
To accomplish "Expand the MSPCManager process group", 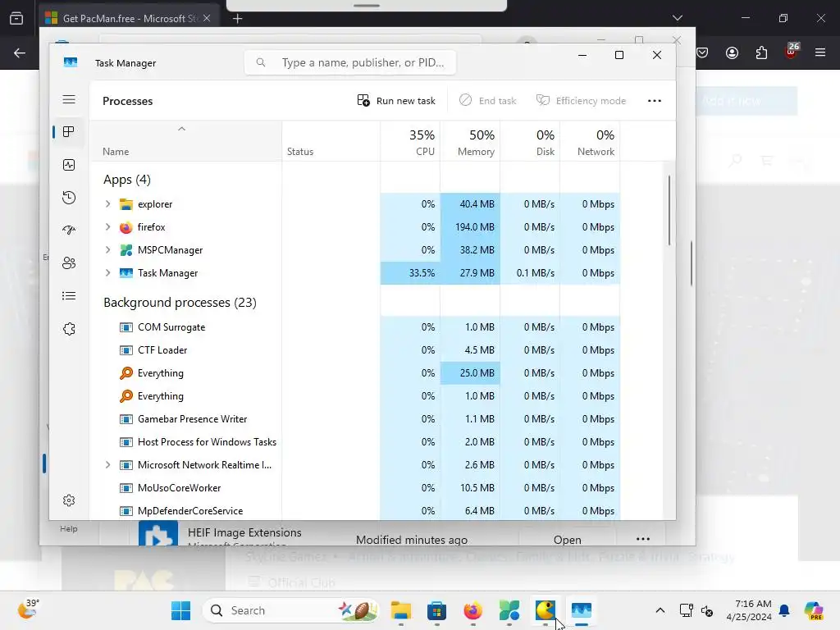I will click(107, 250).
